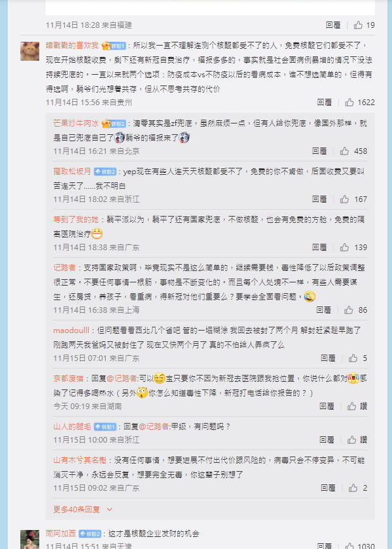Like 擢取松坡月's reply with 167 likes
Viewport: 392px width, 549px height.
point(353,199)
